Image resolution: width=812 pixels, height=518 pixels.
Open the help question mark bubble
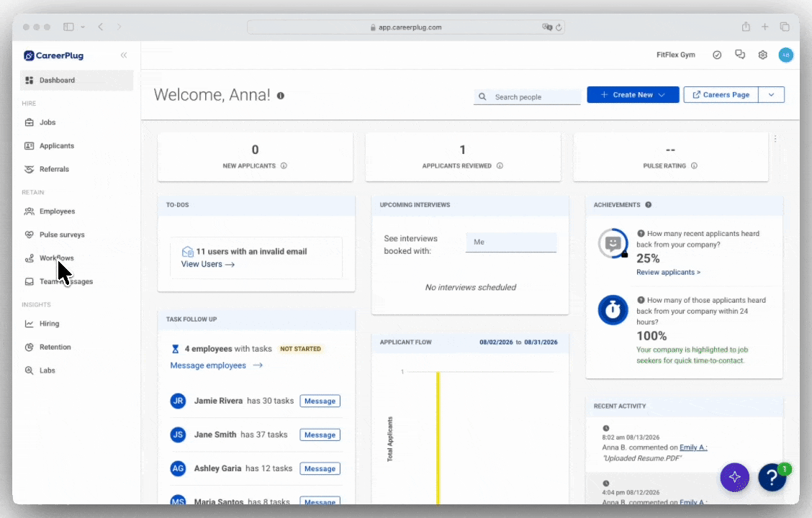tap(772, 477)
